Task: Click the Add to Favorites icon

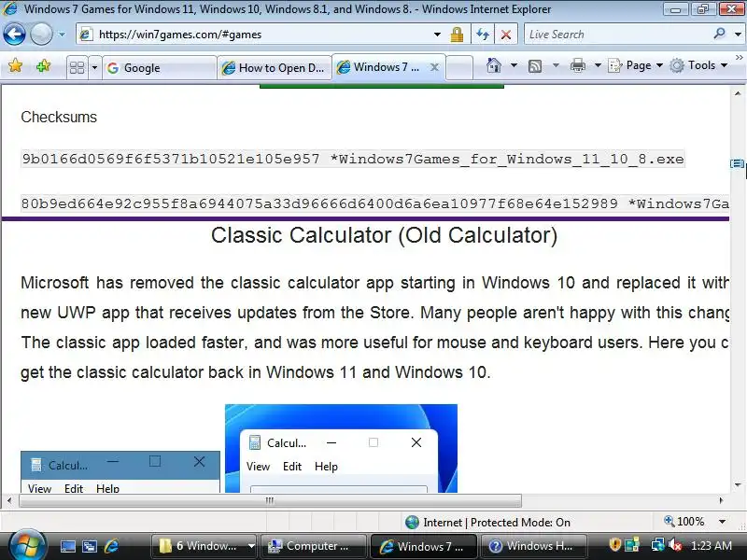Action: coord(43,65)
